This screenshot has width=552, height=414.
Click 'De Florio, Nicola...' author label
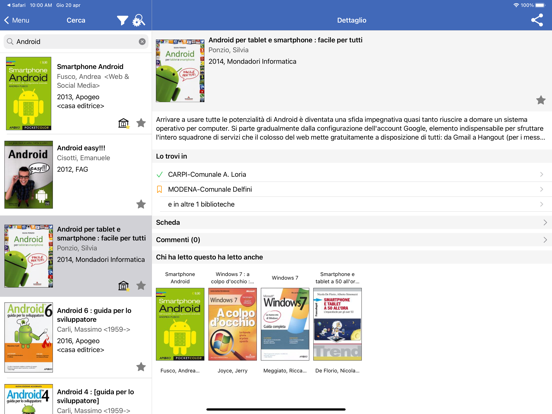click(337, 371)
